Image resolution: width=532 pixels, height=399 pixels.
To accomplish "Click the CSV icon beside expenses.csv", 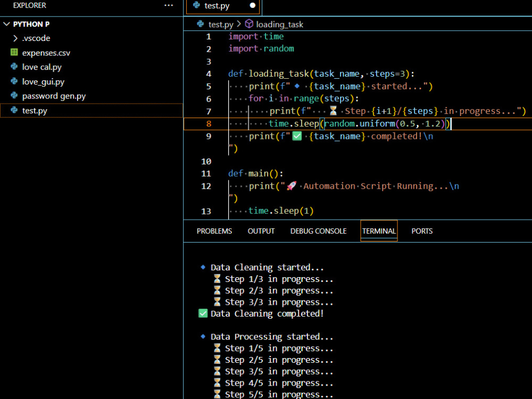I will click(x=14, y=52).
